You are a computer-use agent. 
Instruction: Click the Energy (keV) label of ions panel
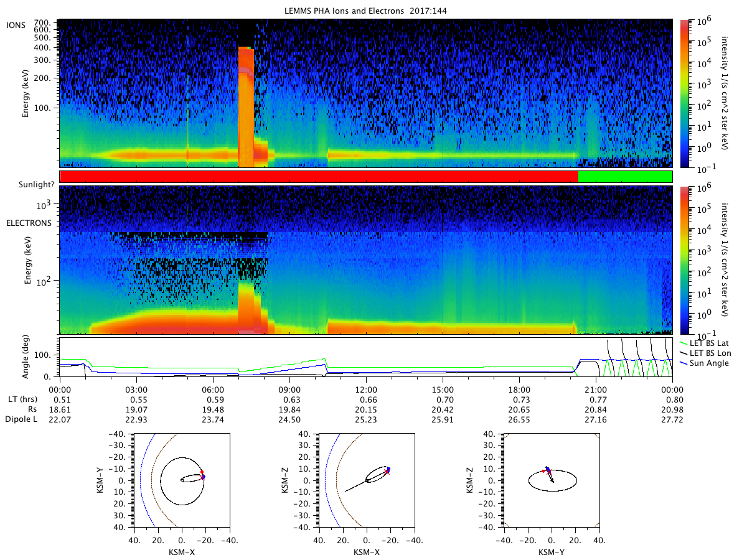(x=26, y=93)
